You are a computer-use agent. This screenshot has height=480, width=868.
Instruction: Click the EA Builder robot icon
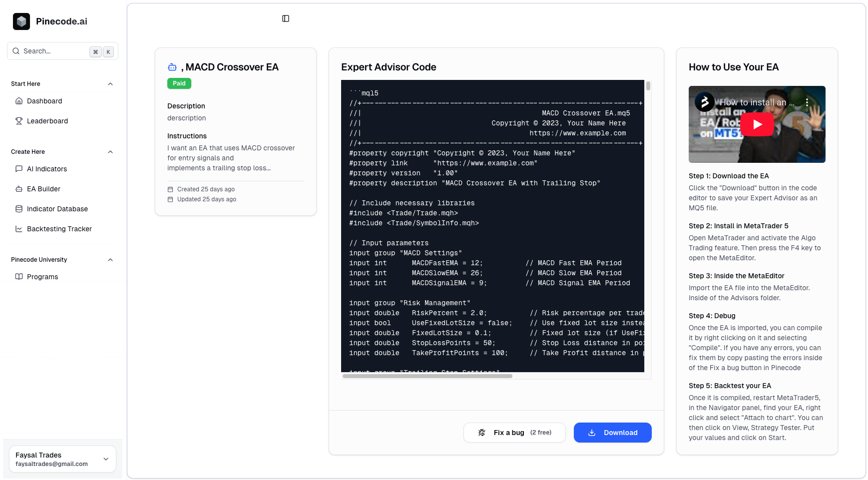(19, 189)
